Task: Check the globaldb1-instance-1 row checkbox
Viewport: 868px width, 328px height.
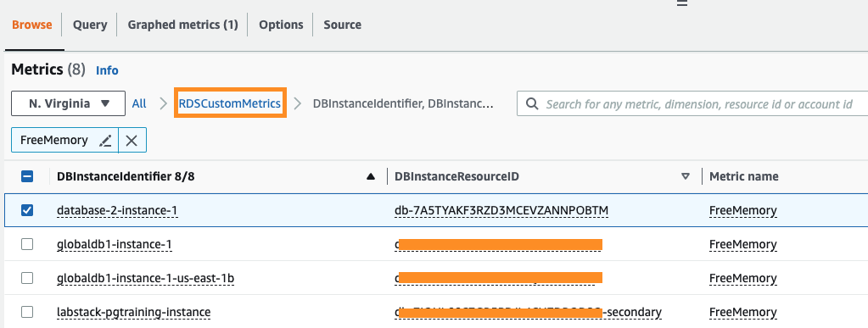Action: (x=27, y=244)
